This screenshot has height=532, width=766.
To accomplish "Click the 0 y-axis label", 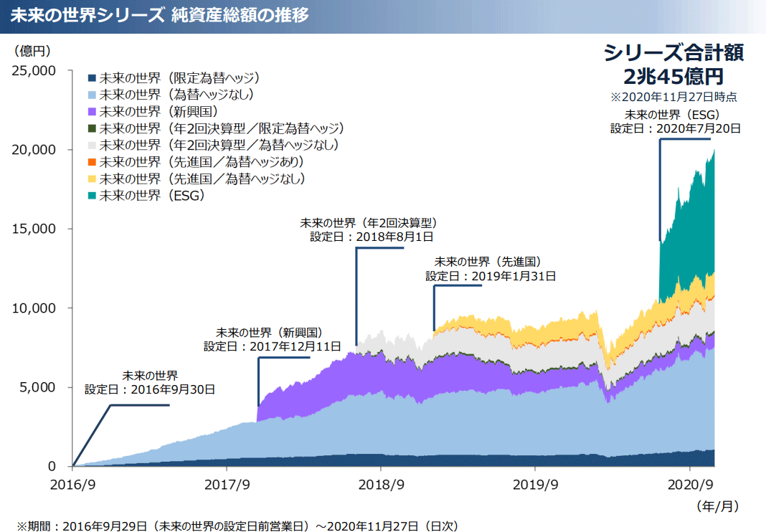I will click(52, 467).
